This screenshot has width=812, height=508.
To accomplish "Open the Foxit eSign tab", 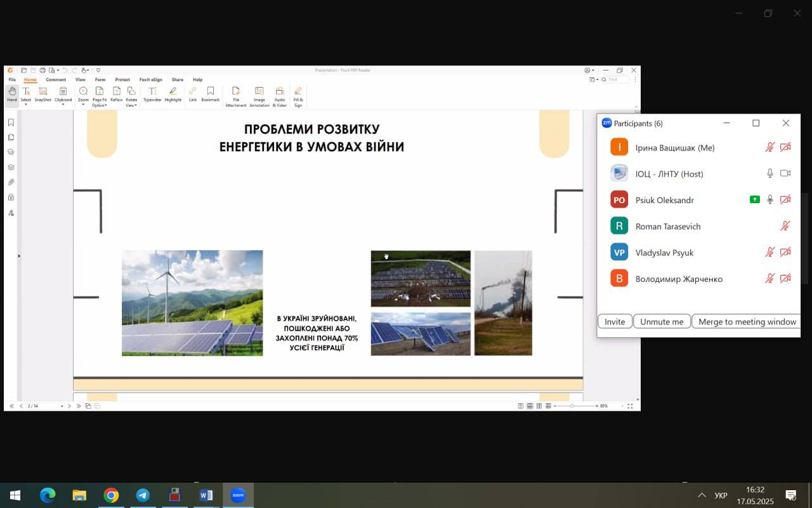I will pos(151,80).
